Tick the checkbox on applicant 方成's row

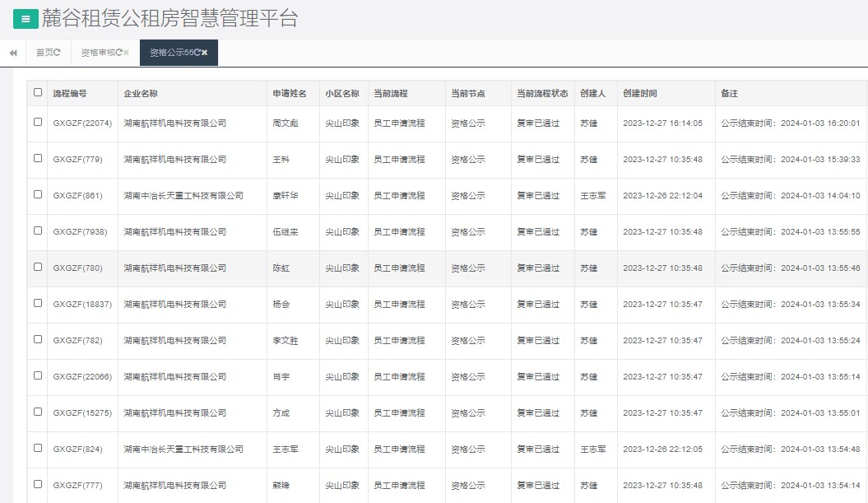(x=37, y=412)
